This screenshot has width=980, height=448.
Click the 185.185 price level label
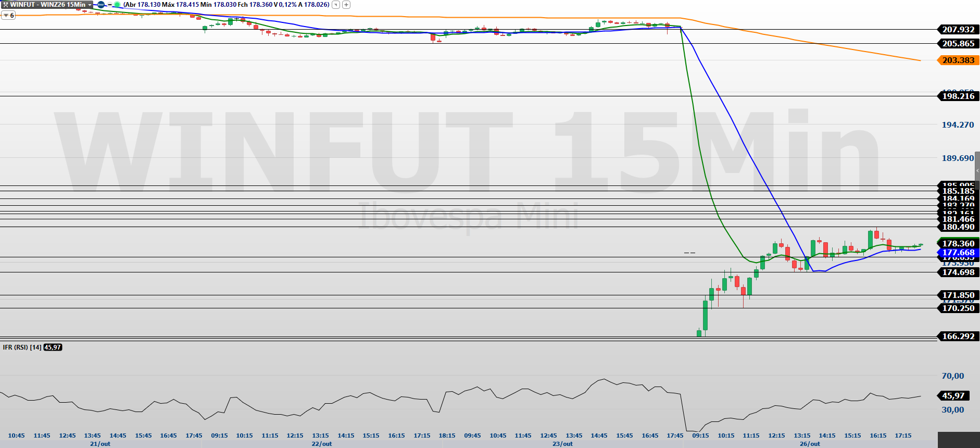(x=958, y=191)
